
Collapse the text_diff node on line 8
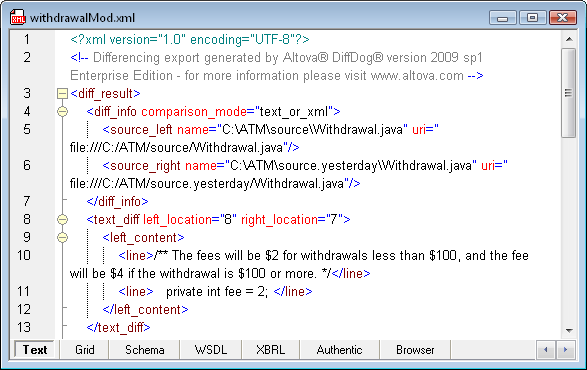63,219
